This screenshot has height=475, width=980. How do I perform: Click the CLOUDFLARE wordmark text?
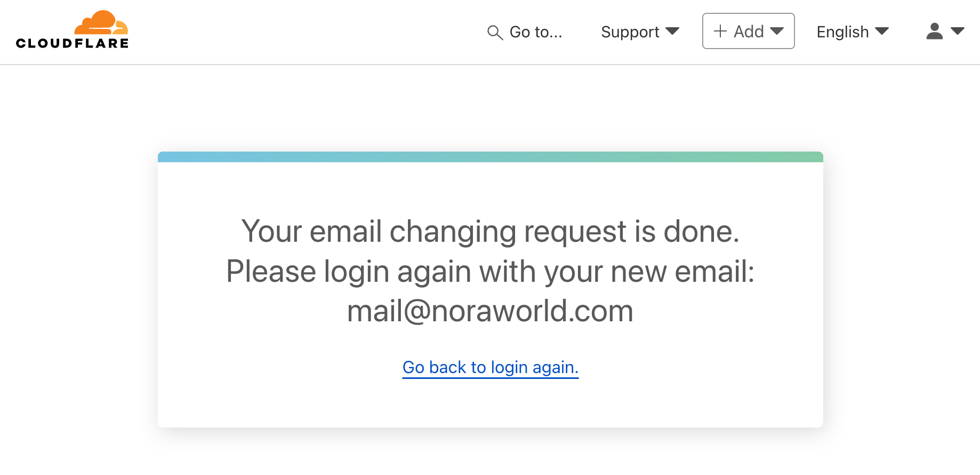click(x=73, y=43)
